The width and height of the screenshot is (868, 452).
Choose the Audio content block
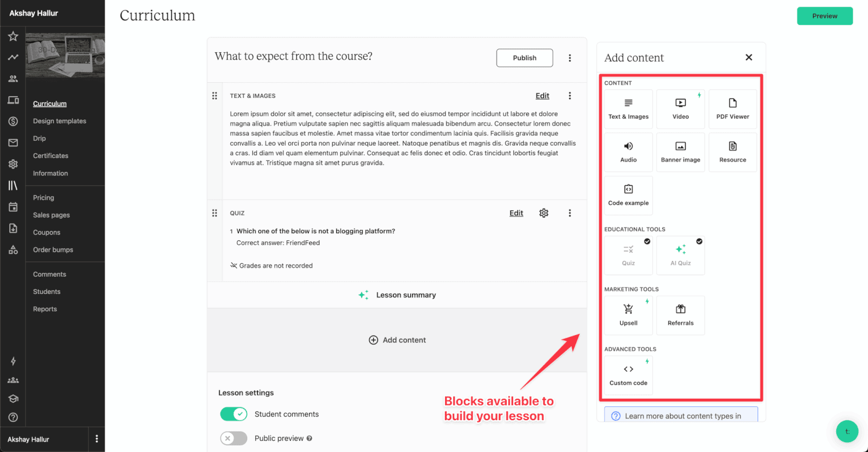[628, 152]
